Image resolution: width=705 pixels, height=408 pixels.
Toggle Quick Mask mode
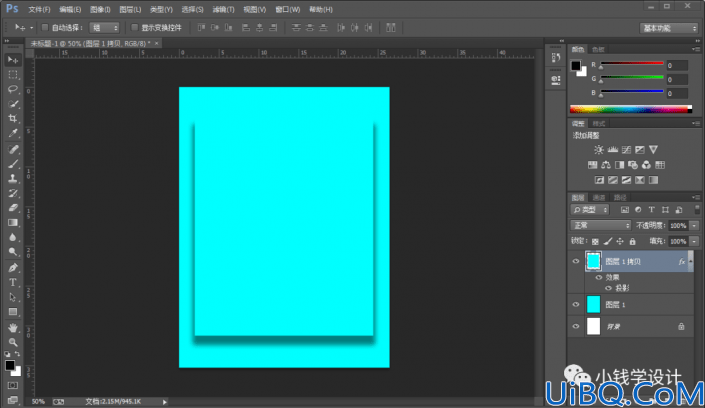click(x=13, y=386)
